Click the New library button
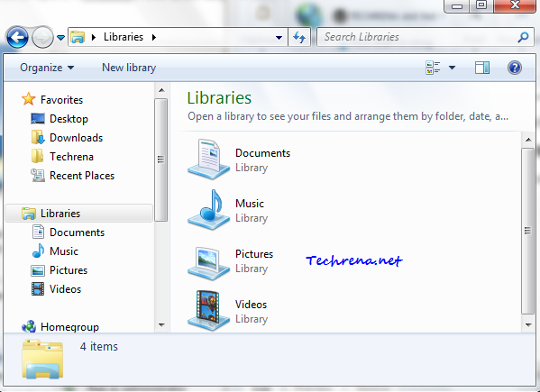Screen dimensions: 540x392 [x=129, y=68]
